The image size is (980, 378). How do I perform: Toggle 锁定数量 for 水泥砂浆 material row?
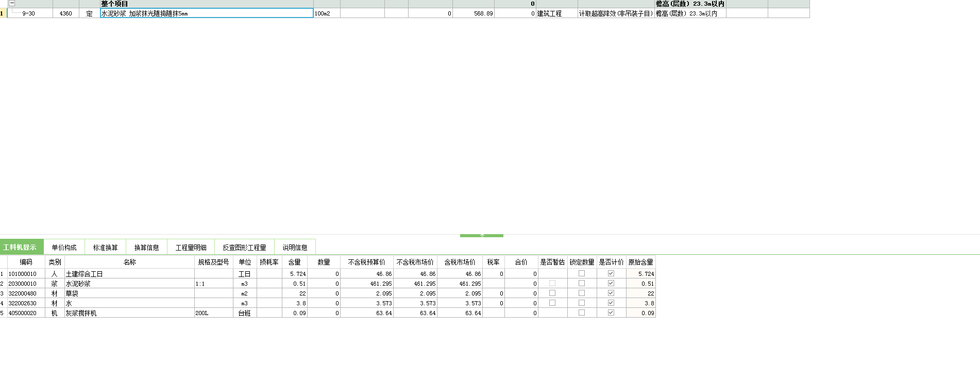(582, 283)
